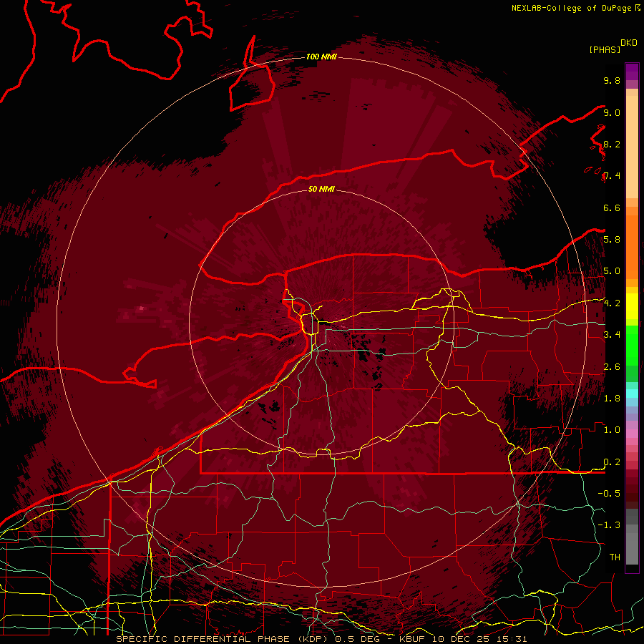Click the orange segment of the color bar
This screenshot has width=644, height=644.
click(632, 246)
